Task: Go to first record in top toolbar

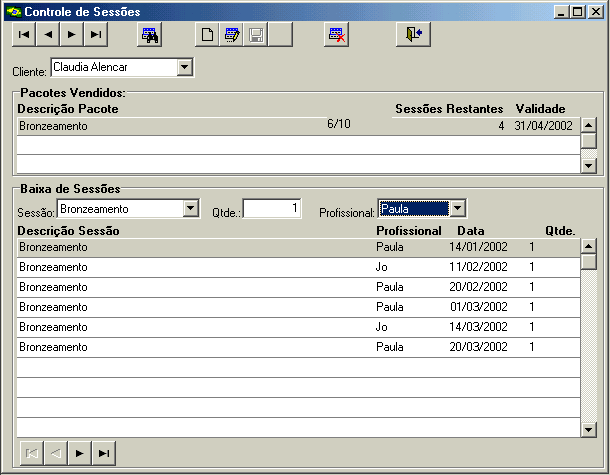Action: 23,34
